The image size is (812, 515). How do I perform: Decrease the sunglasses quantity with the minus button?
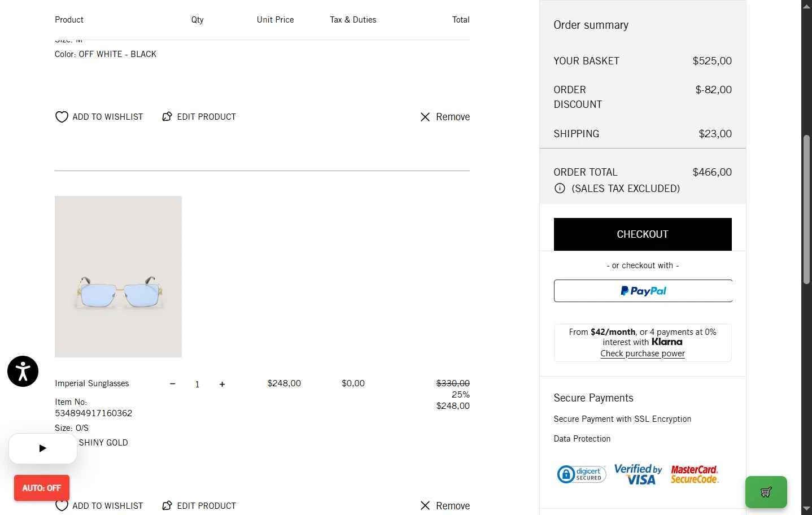[x=173, y=384]
